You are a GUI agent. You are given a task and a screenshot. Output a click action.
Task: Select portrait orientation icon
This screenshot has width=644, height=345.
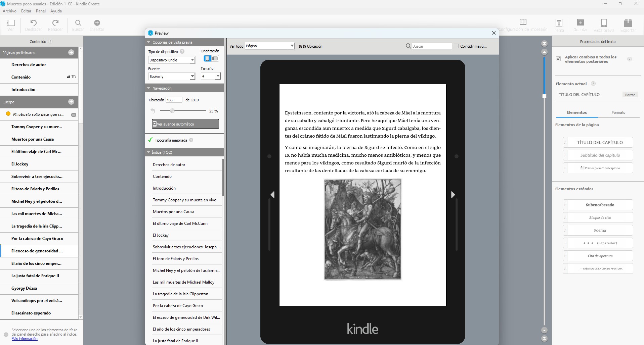tap(207, 58)
